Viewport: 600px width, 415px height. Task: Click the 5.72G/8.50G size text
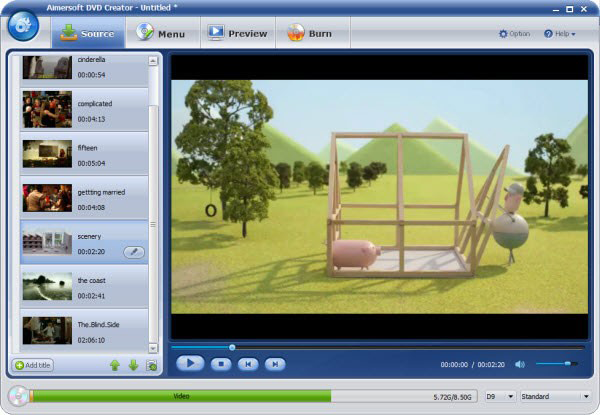[x=452, y=397]
